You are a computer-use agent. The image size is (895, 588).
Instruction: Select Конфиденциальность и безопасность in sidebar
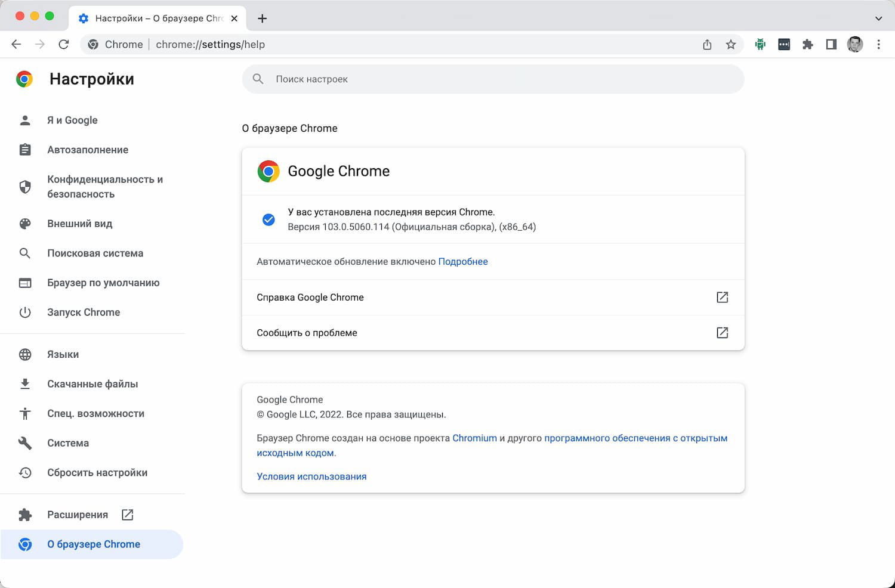(x=104, y=187)
